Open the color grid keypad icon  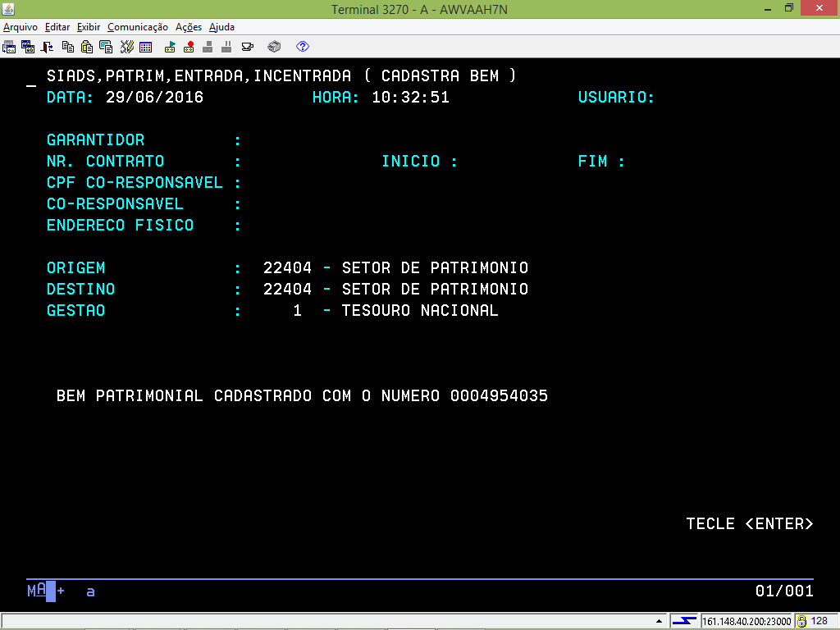146,47
